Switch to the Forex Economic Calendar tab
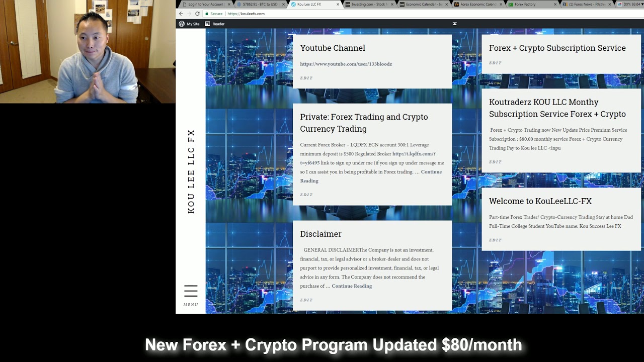Image resolution: width=644 pixels, height=362 pixels. tap(477, 4)
